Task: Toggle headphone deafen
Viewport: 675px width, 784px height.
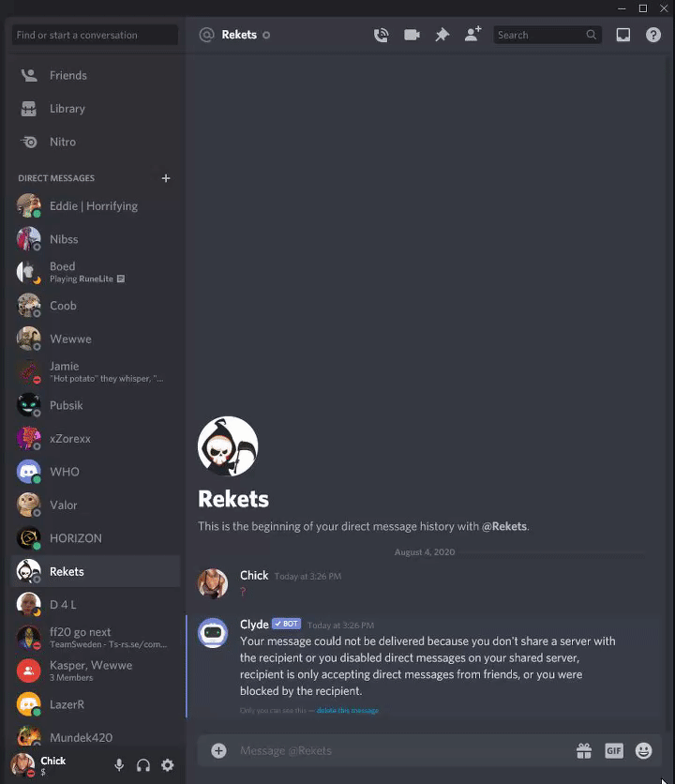Action: click(x=143, y=765)
